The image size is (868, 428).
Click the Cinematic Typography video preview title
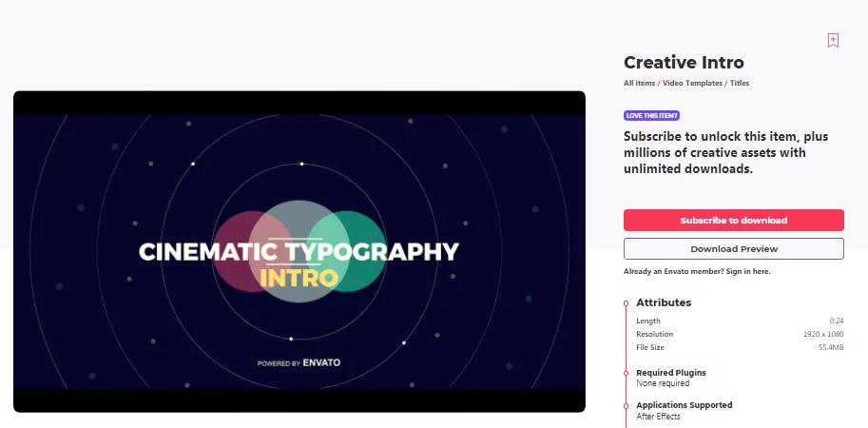coord(299,252)
